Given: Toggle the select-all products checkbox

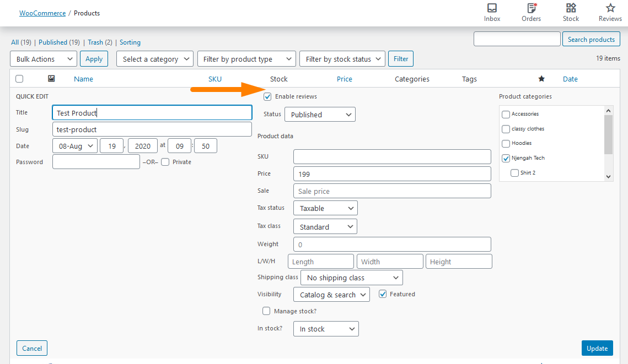Looking at the screenshot, I should [19, 79].
